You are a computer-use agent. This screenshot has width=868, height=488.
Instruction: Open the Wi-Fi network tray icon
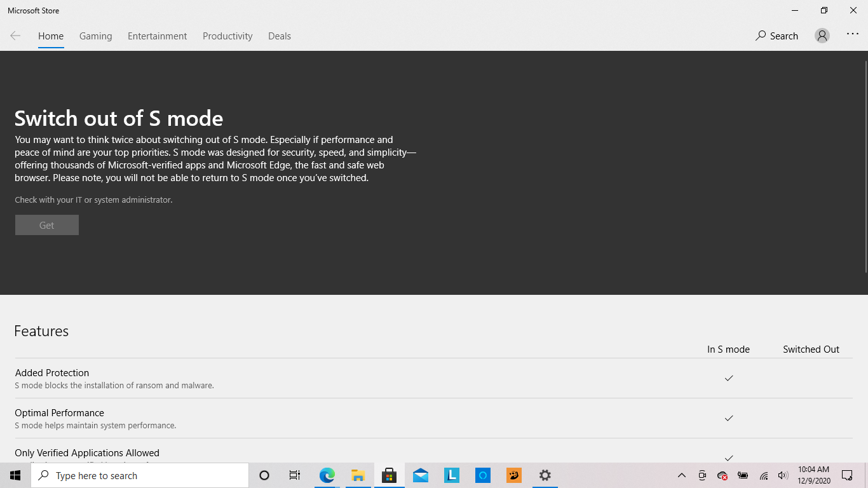(x=764, y=475)
